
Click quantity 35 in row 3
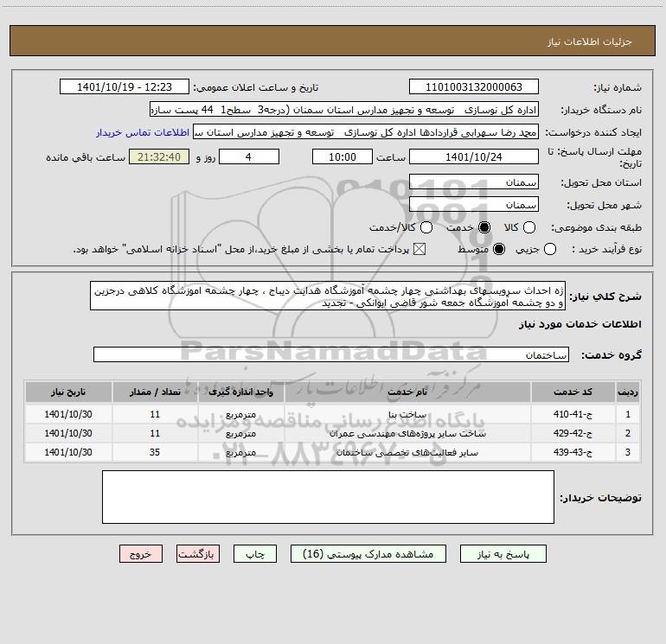(x=155, y=453)
